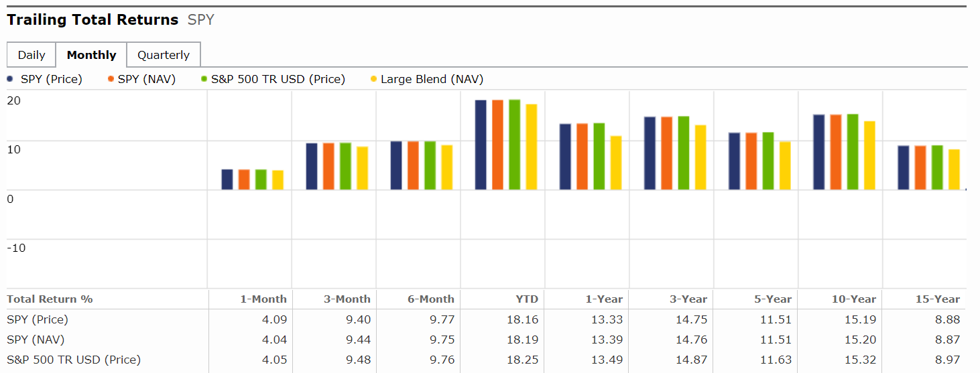Click the 15-Year column header
The image size is (980, 373).
coord(938,299)
